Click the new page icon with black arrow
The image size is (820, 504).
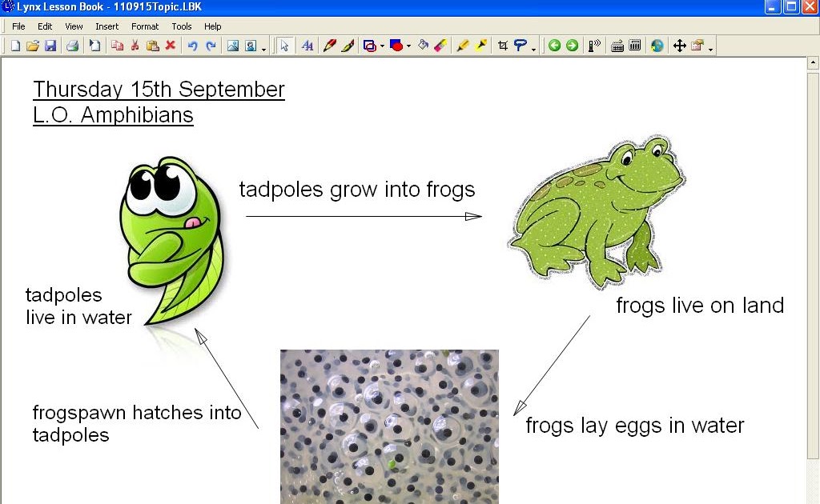click(x=94, y=46)
